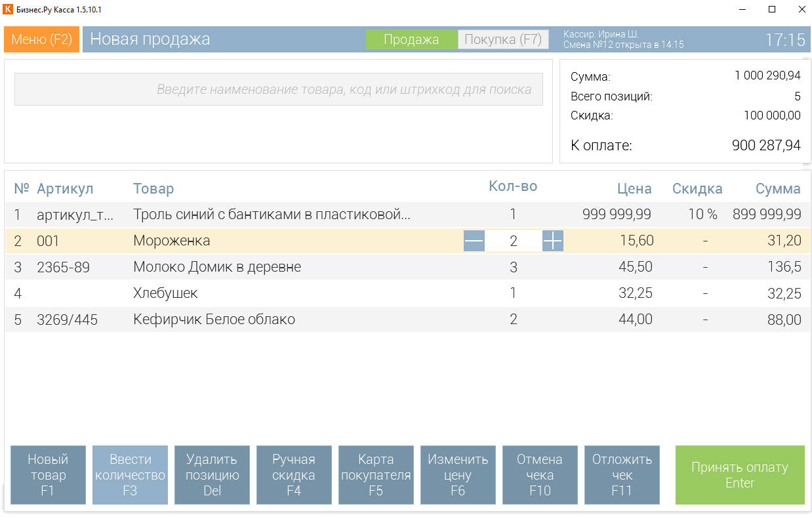
Task: Click the Изменить цену F6 button
Action: point(458,475)
